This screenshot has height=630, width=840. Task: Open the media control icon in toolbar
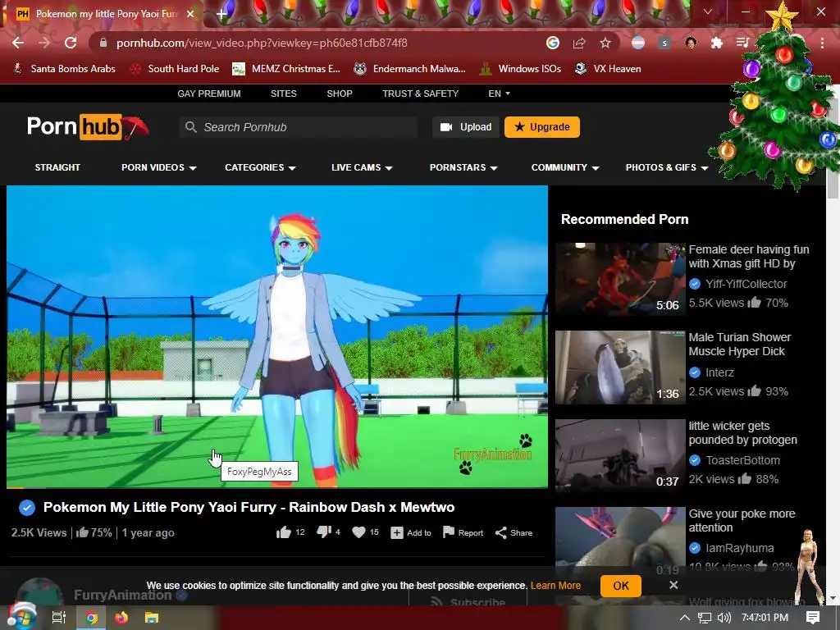coord(742,43)
